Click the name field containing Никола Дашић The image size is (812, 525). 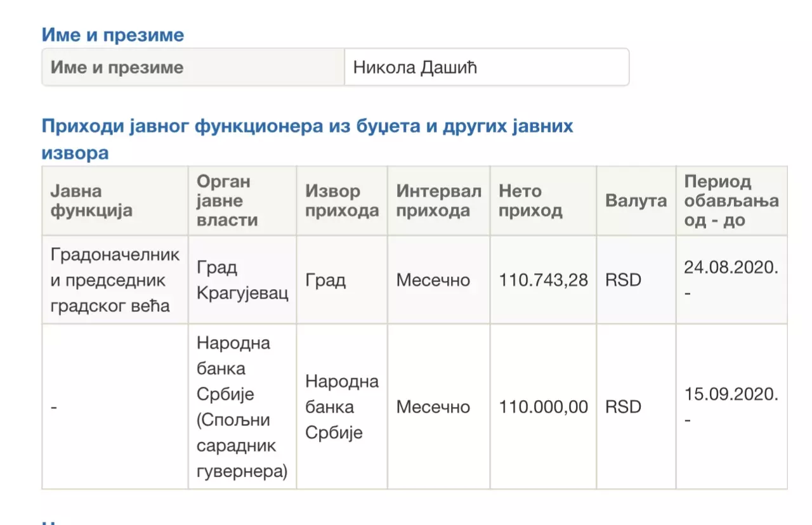point(486,67)
